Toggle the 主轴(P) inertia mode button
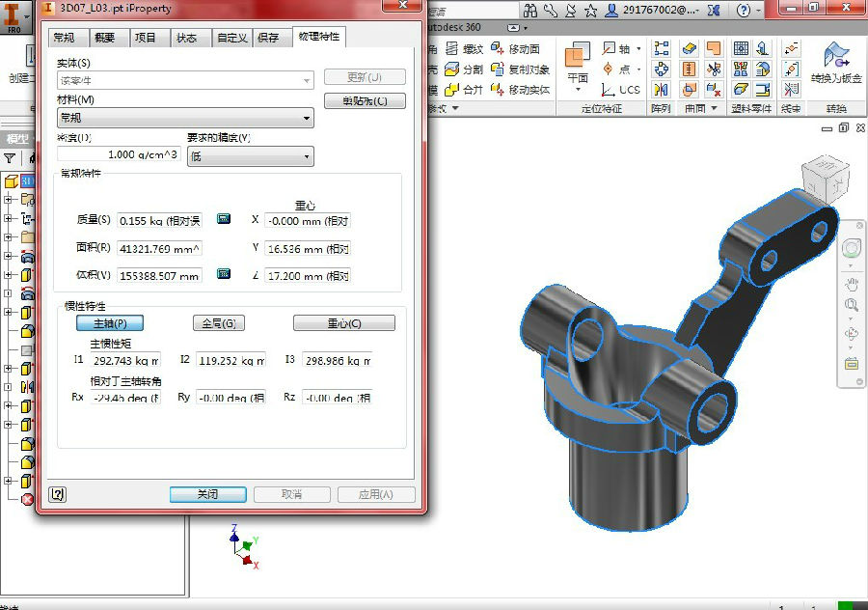 pos(110,323)
